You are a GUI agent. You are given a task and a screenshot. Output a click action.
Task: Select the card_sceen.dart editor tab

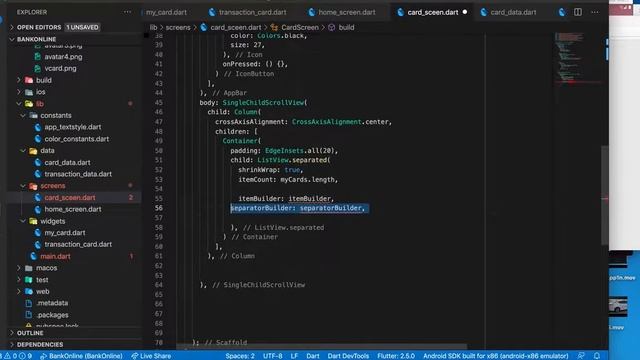pos(433,12)
